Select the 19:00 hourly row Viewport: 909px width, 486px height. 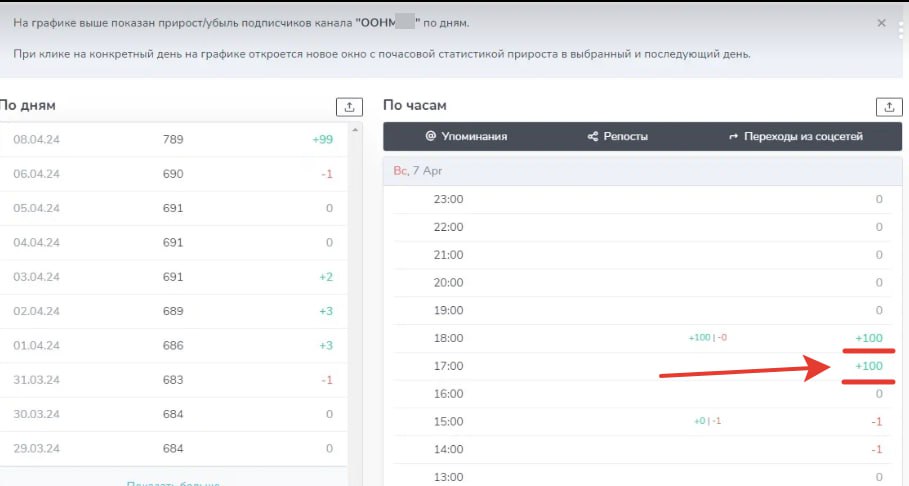click(642, 310)
